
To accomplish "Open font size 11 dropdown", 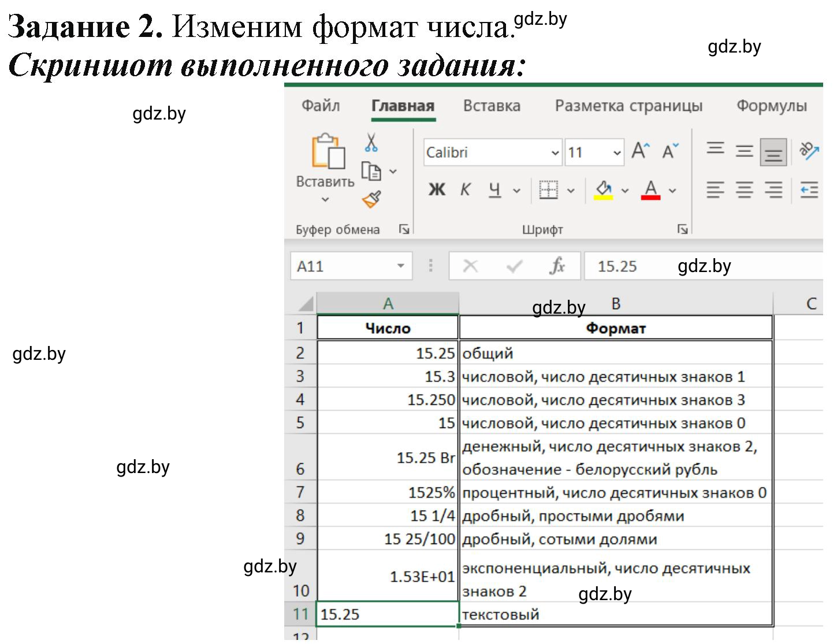I will coord(617,153).
